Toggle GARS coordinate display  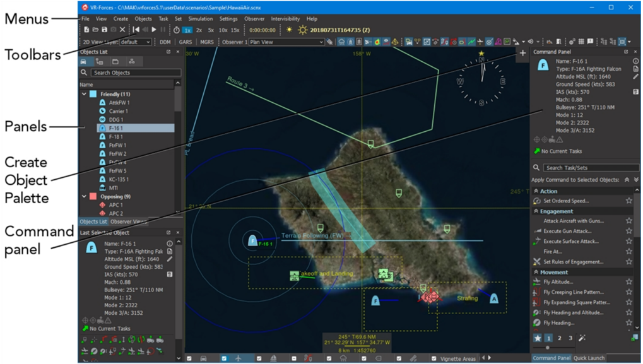(x=186, y=42)
